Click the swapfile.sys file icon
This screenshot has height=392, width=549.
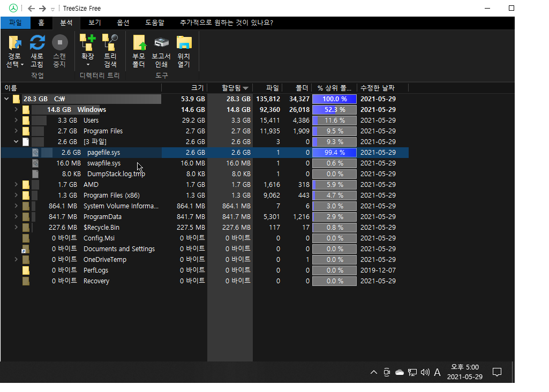35,163
